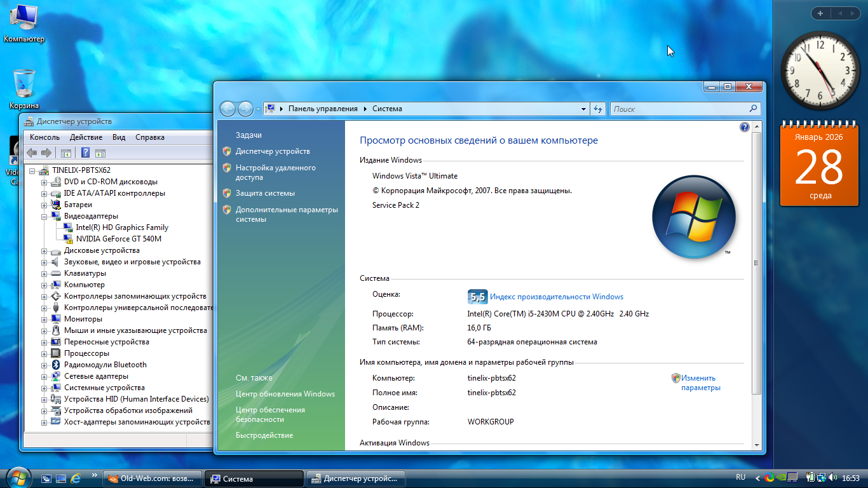Select the NVIDIA GeForce GT 540M device
Image resolution: width=868 pixels, height=488 pixels.
(x=118, y=239)
